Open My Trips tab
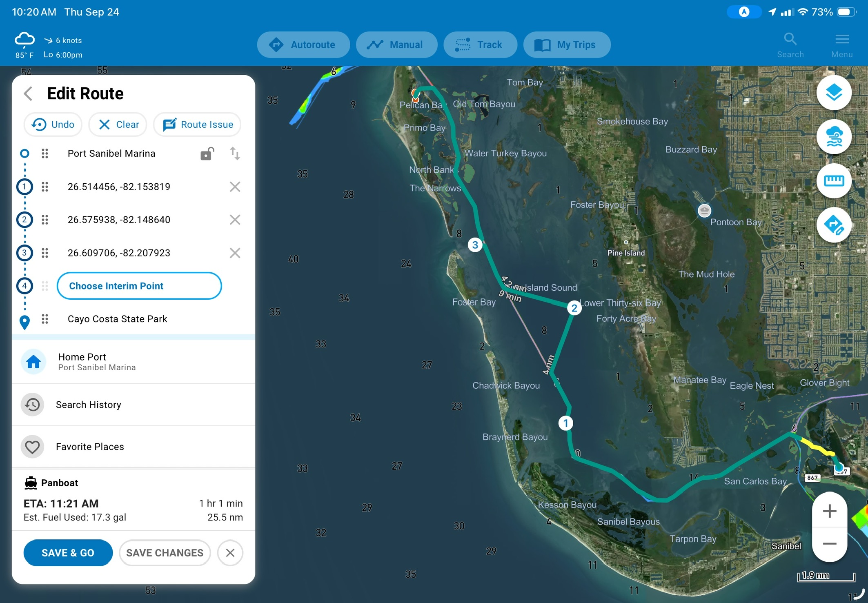 point(567,45)
